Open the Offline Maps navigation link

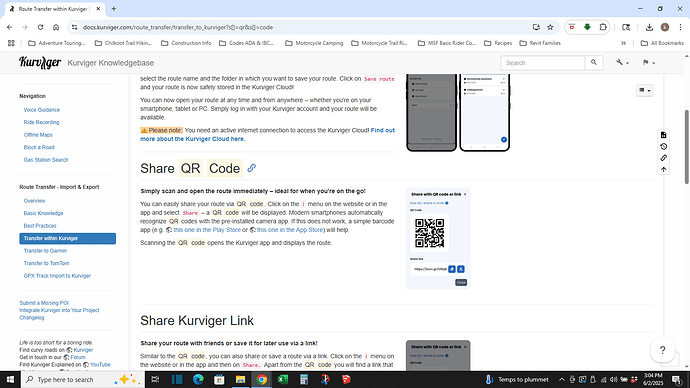tap(38, 135)
